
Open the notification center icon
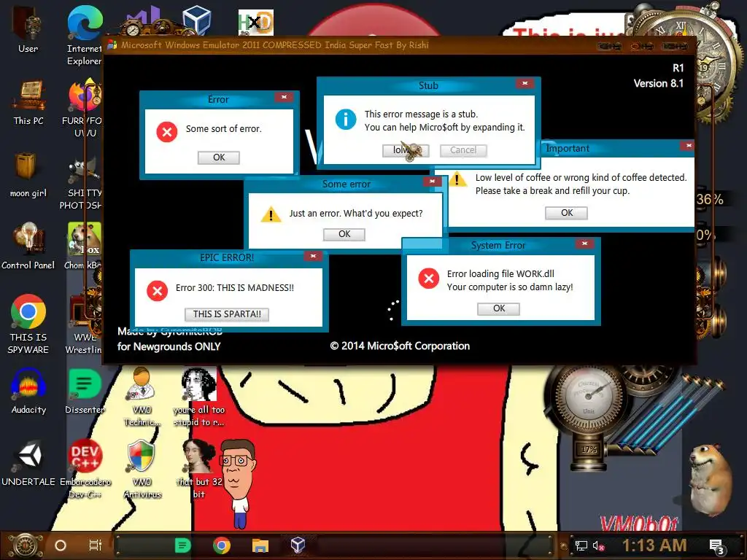pos(717,547)
